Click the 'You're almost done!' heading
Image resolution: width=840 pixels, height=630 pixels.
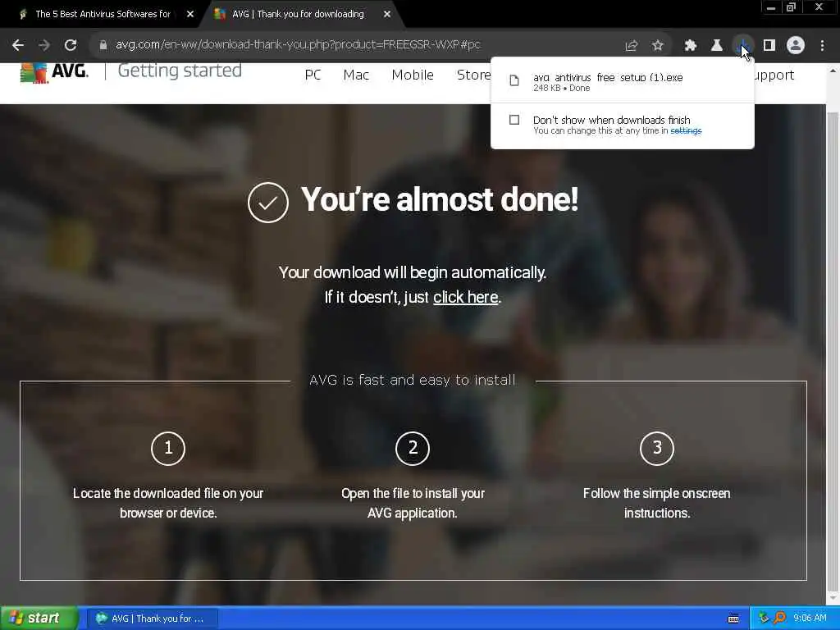click(440, 200)
